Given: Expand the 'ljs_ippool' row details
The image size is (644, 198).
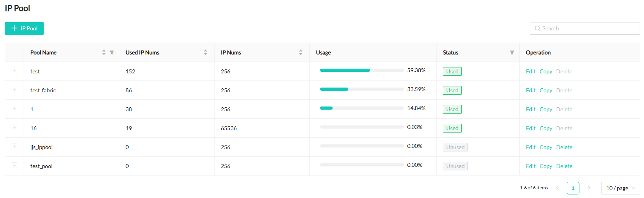Looking at the screenshot, I should [15, 146].
